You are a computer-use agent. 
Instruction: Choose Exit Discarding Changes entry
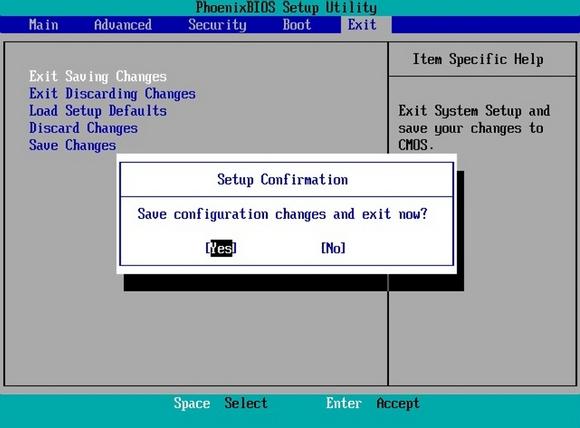click(x=112, y=94)
